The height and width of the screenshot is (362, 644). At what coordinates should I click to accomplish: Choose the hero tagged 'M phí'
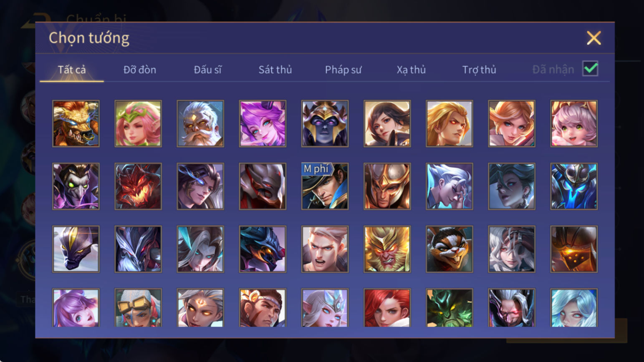pos(325,186)
